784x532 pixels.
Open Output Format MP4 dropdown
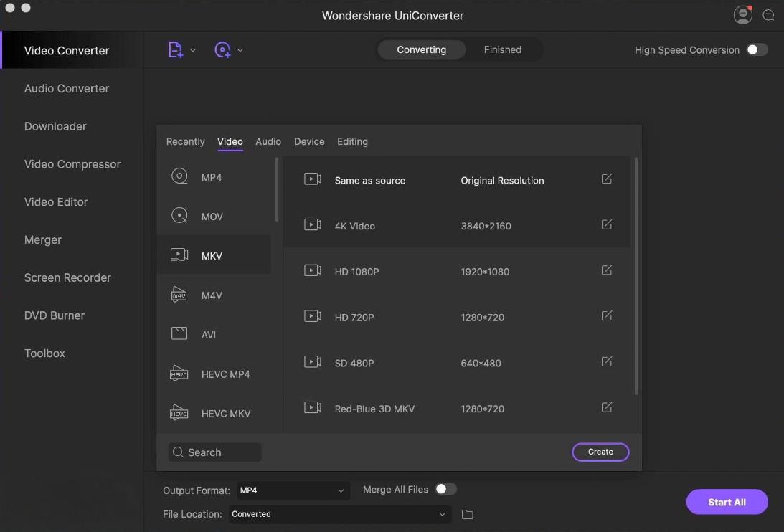[x=293, y=490]
